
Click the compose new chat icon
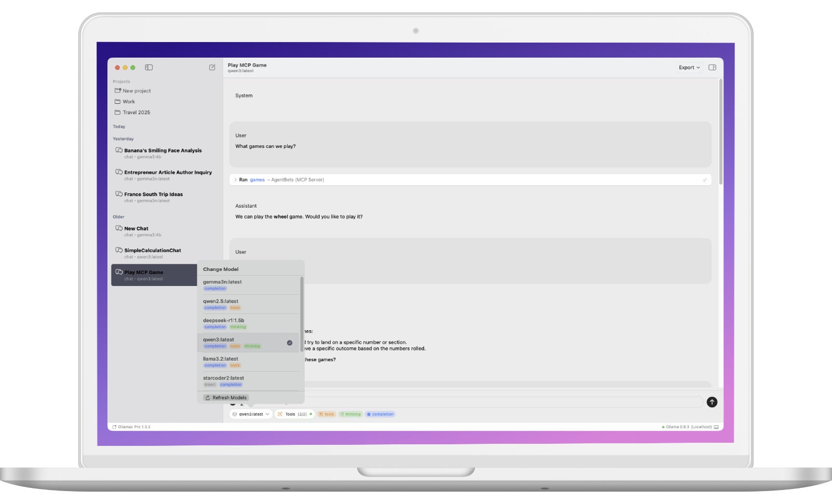pyautogui.click(x=212, y=67)
